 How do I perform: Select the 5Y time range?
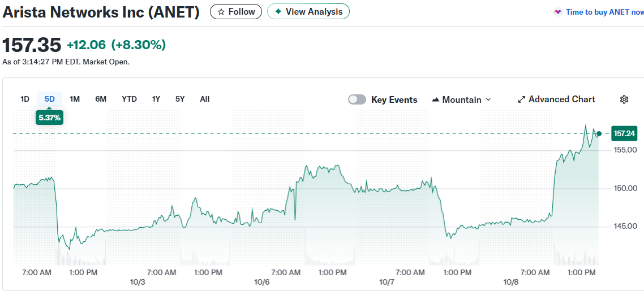tap(180, 99)
